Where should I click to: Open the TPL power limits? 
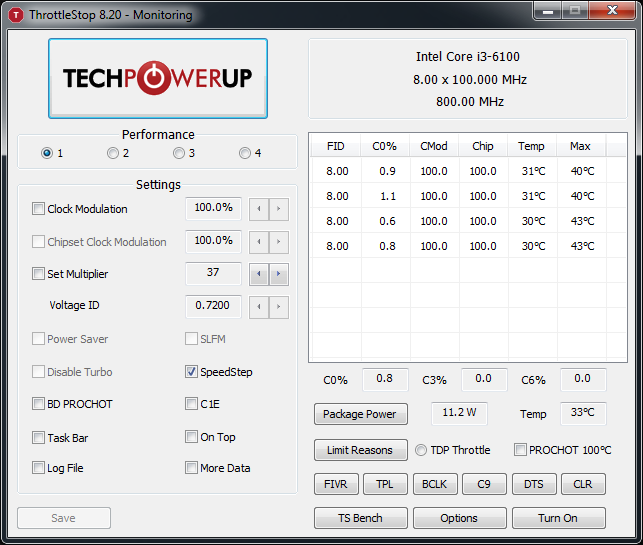[x=385, y=484]
